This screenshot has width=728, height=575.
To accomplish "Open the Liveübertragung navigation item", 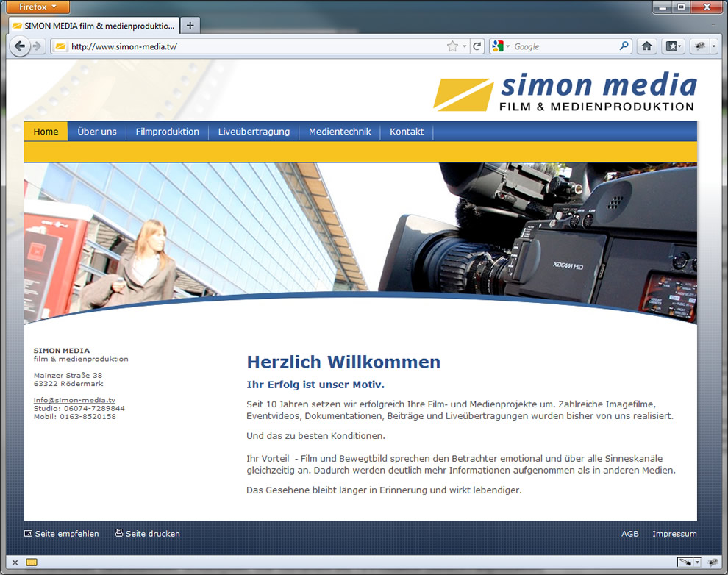I will (254, 132).
